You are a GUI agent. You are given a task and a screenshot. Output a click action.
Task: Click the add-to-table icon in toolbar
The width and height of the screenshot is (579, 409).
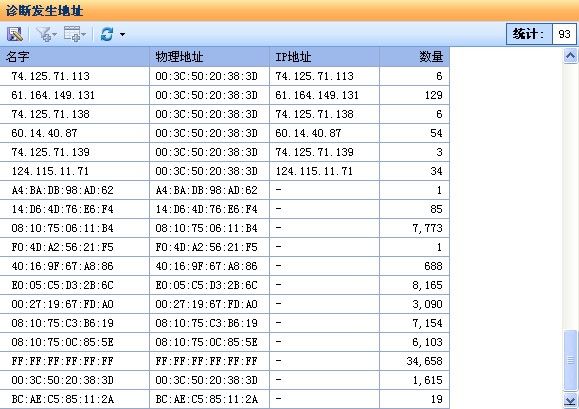(75, 34)
